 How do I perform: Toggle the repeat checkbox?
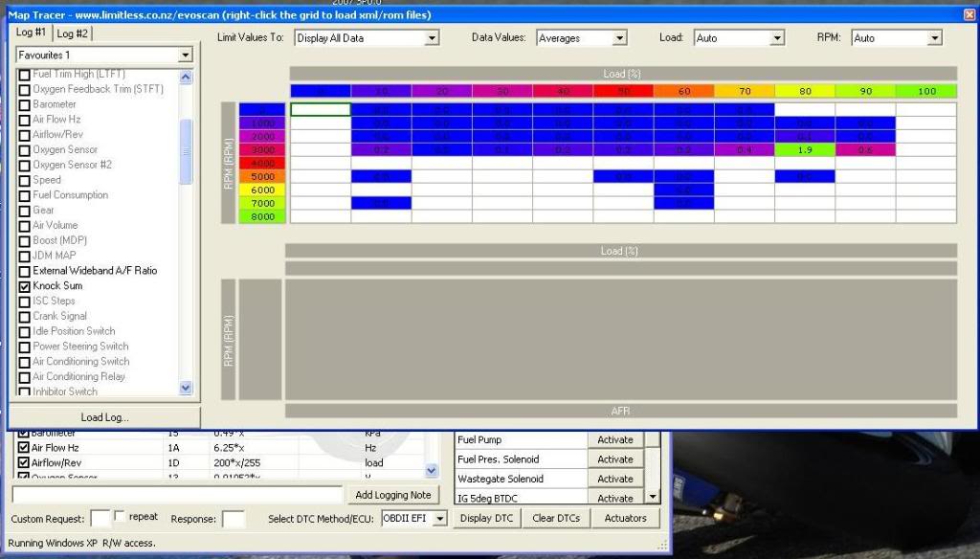tap(120, 517)
